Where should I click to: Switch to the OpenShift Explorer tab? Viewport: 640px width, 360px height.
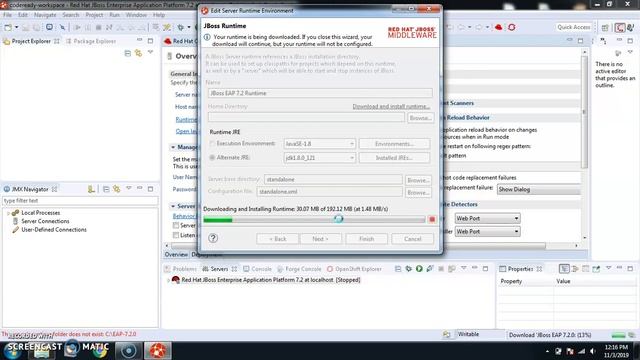click(354, 269)
